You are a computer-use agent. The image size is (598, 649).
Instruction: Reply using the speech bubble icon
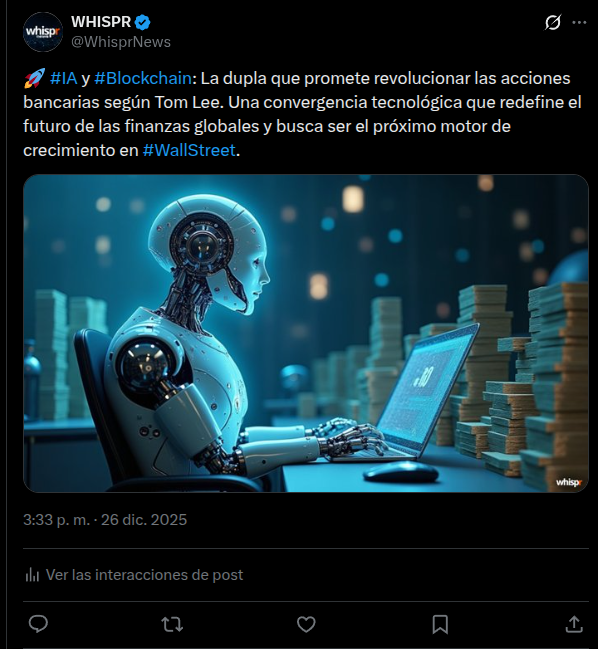point(38,624)
